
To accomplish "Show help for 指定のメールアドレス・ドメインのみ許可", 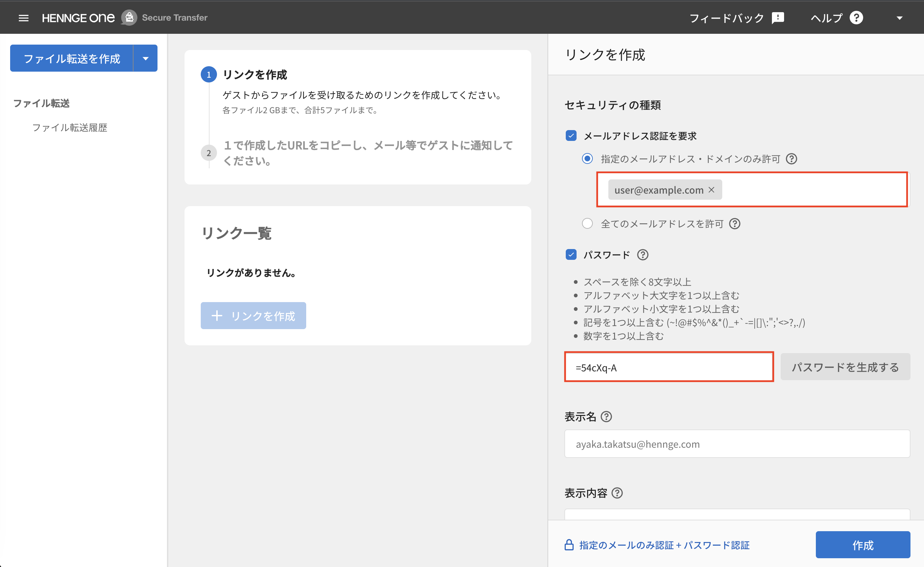I will coord(791,159).
